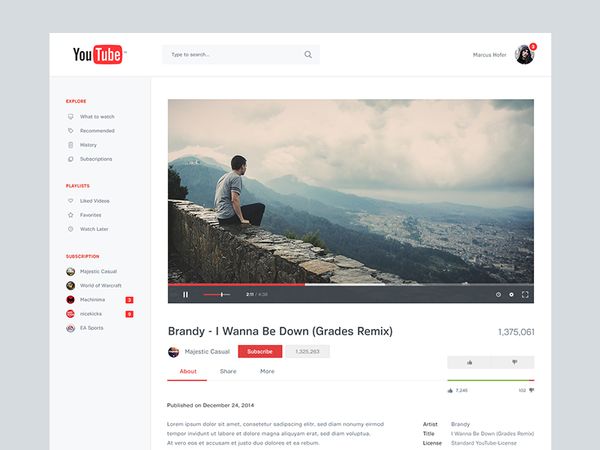
Task: Click the What to watch icon
Action: [70, 116]
